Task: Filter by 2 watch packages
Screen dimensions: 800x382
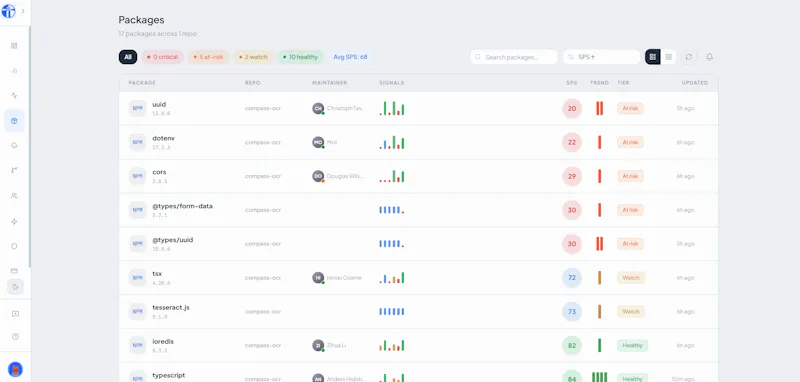Action: coord(253,57)
